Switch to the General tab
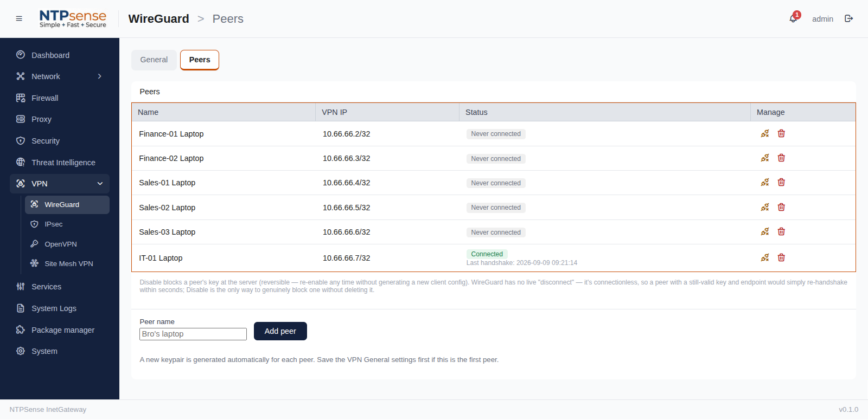The image size is (868, 420). [x=154, y=60]
